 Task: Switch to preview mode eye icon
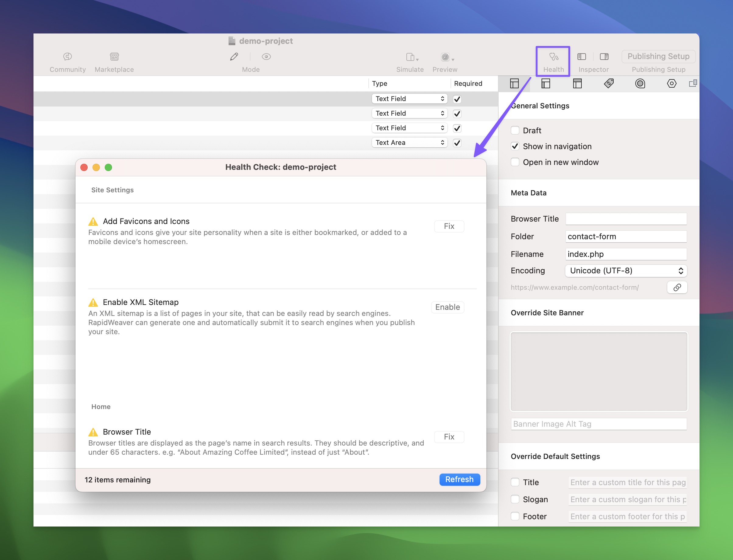266,57
